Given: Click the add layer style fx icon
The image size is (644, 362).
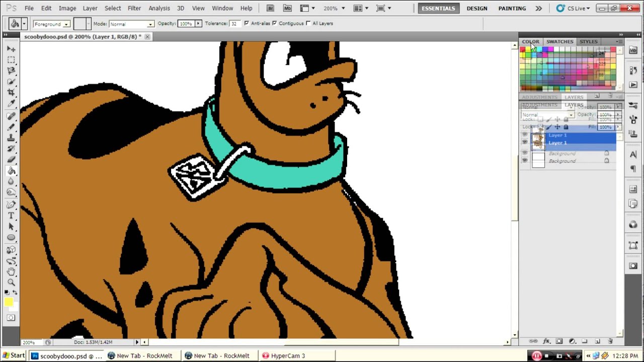Looking at the screenshot, I should coord(546,341).
